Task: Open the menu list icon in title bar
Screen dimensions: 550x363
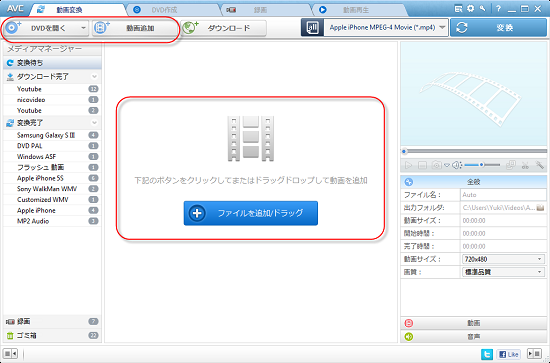Action: click(x=458, y=9)
